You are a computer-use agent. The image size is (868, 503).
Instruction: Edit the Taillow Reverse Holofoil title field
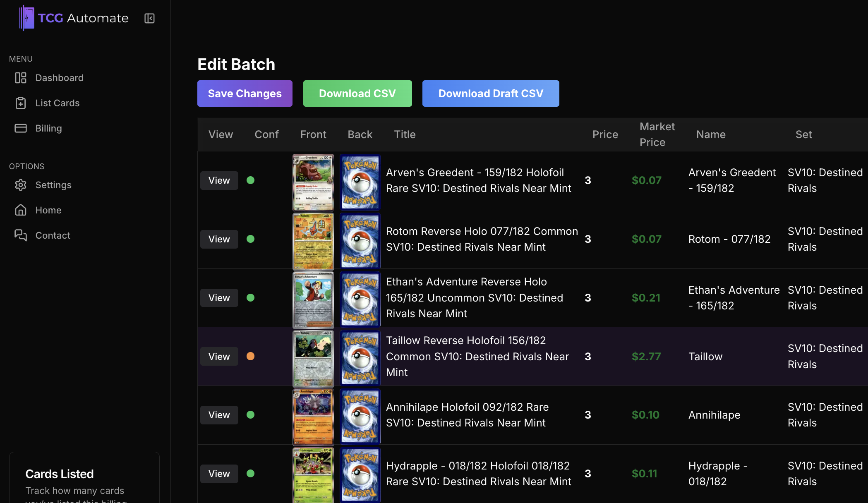click(x=477, y=357)
